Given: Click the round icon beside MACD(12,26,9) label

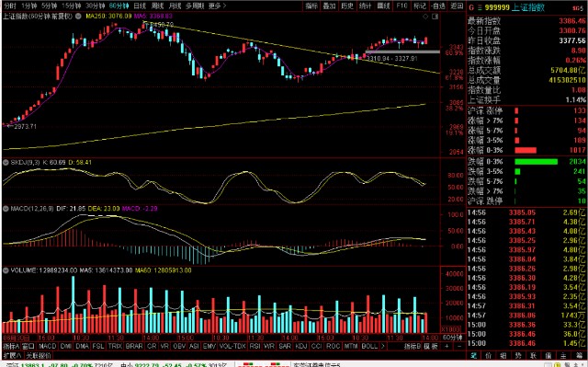Looking at the screenshot, I should [x=6, y=208].
